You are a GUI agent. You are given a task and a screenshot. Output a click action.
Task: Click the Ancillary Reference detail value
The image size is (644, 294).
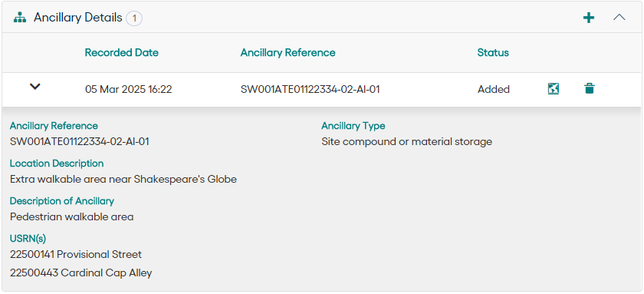(79, 142)
